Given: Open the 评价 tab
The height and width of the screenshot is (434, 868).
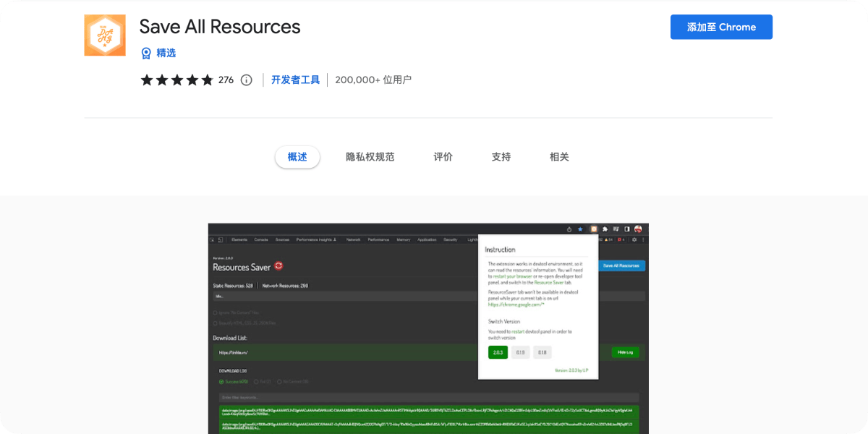Looking at the screenshot, I should 443,157.
